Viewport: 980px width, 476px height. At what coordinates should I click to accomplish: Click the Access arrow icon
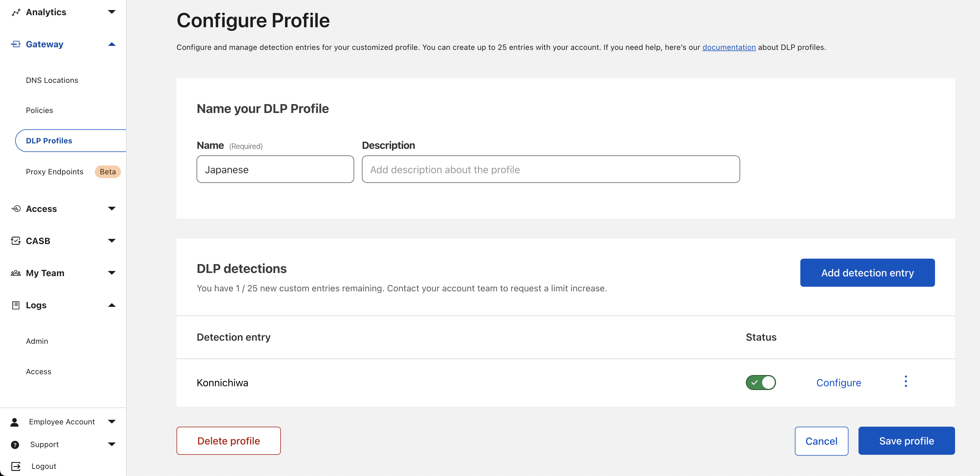pos(111,209)
